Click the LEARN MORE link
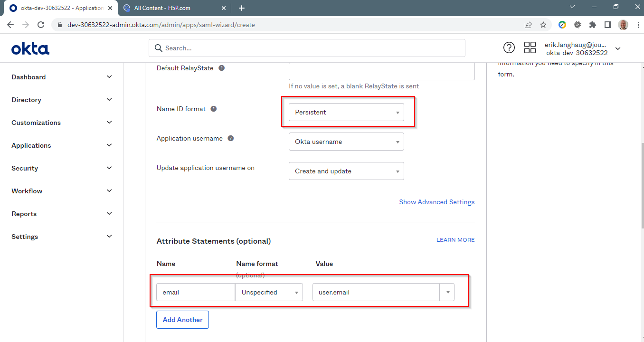The height and width of the screenshot is (342, 644). coord(455,240)
